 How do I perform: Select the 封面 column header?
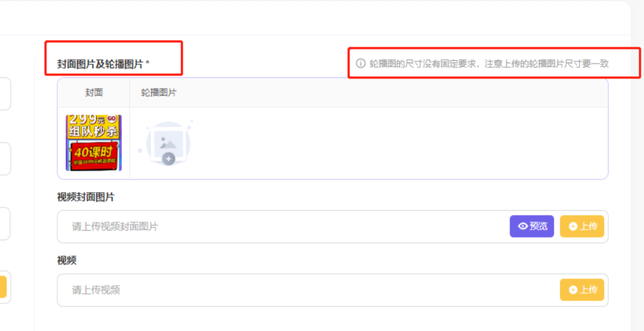(x=94, y=93)
